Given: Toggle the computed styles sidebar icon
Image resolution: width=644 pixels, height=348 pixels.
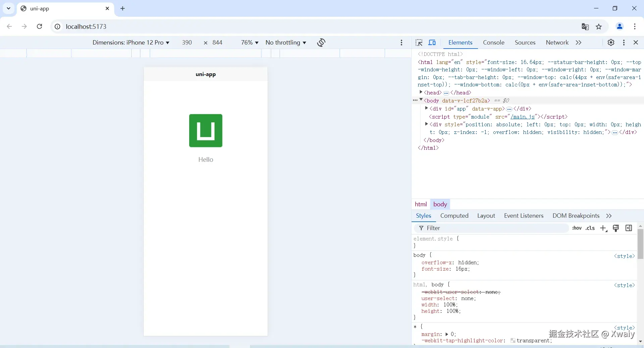Looking at the screenshot, I should [x=629, y=228].
